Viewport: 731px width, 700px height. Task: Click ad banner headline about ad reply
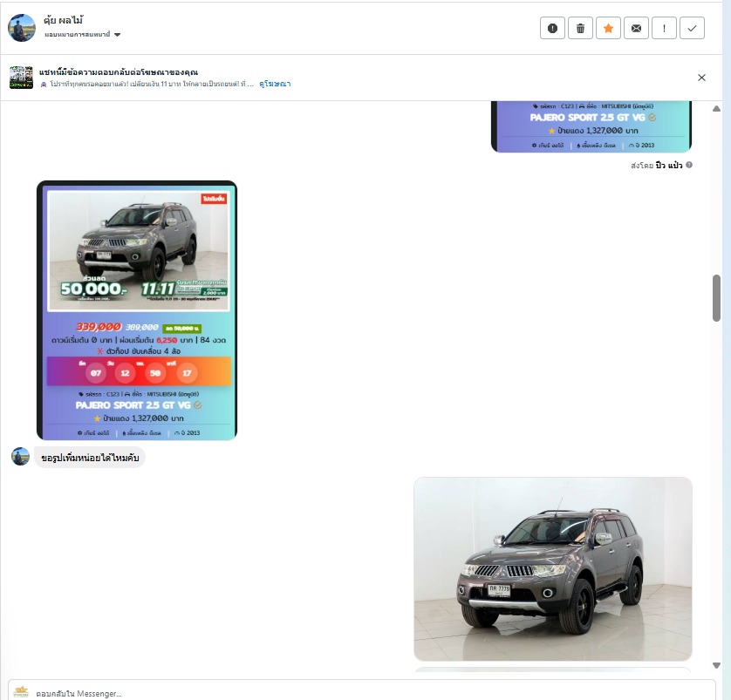click(x=119, y=72)
